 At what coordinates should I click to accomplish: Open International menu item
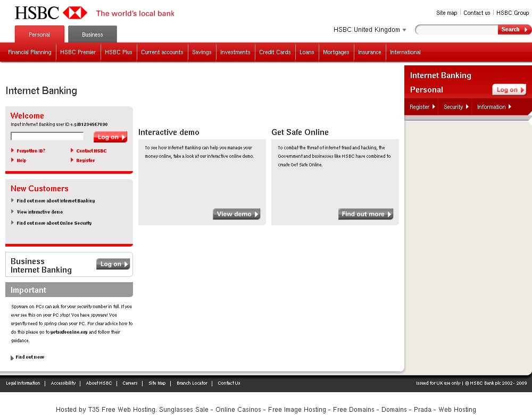coord(405,52)
